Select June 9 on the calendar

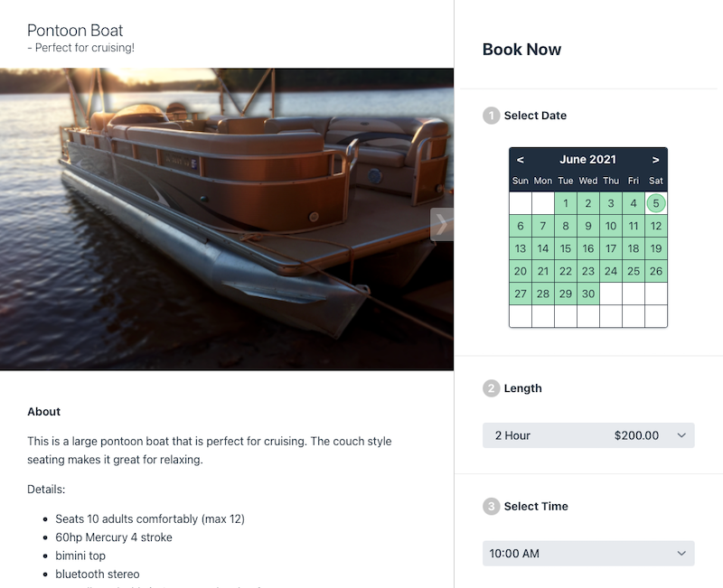pyautogui.click(x=588, y=226)
